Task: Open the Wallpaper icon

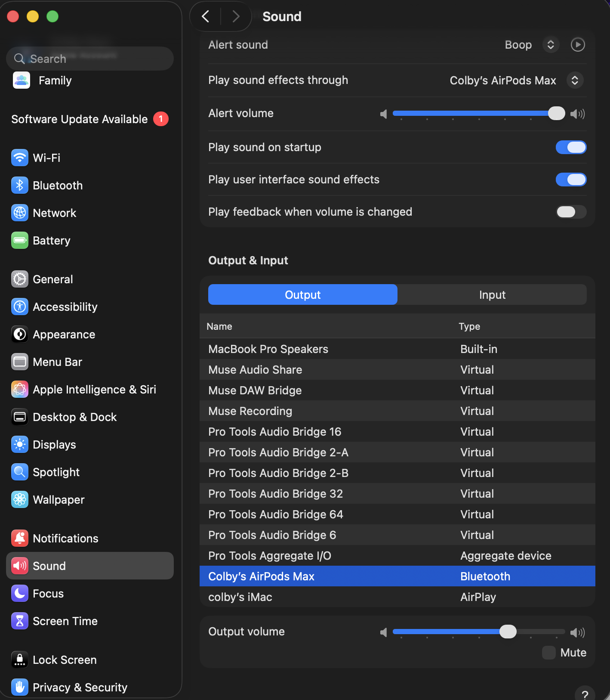Action: tap(20, 499)
